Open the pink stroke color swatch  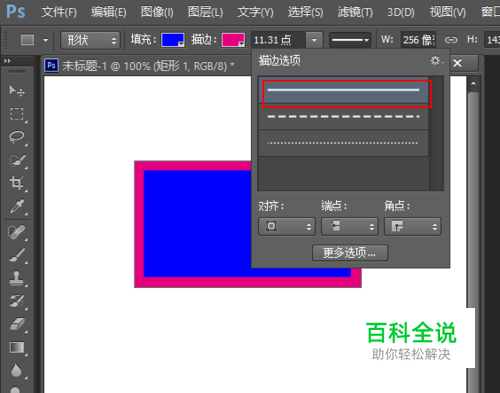[x=233, y=40]
